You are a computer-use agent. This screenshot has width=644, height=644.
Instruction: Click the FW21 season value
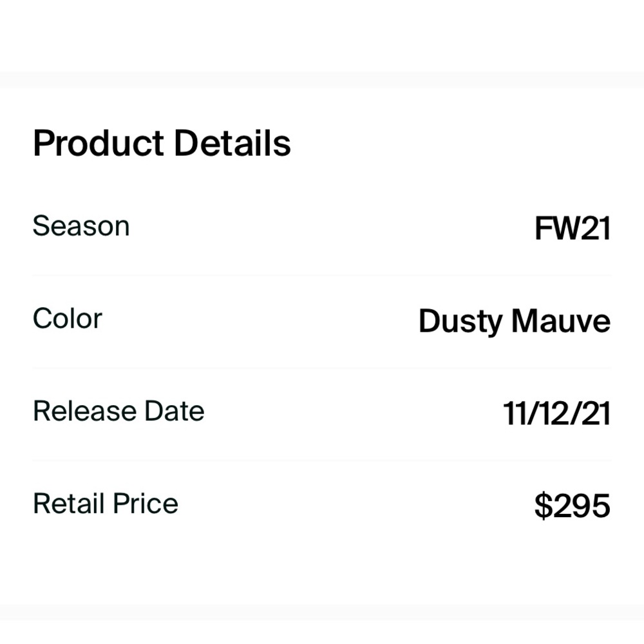572,229
